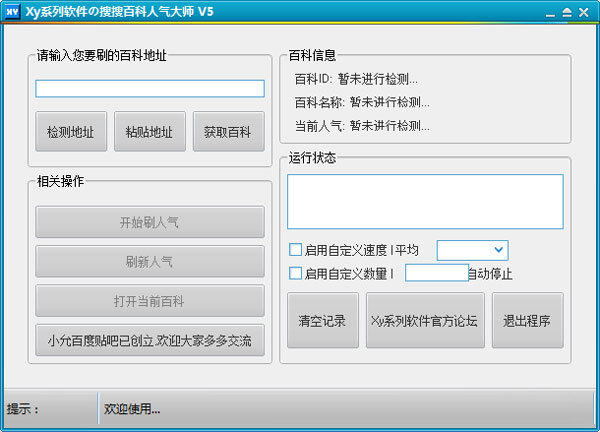Screen dimensions: 600x432
Task: Click the 自动停止 label
Action: click(491, 274)
